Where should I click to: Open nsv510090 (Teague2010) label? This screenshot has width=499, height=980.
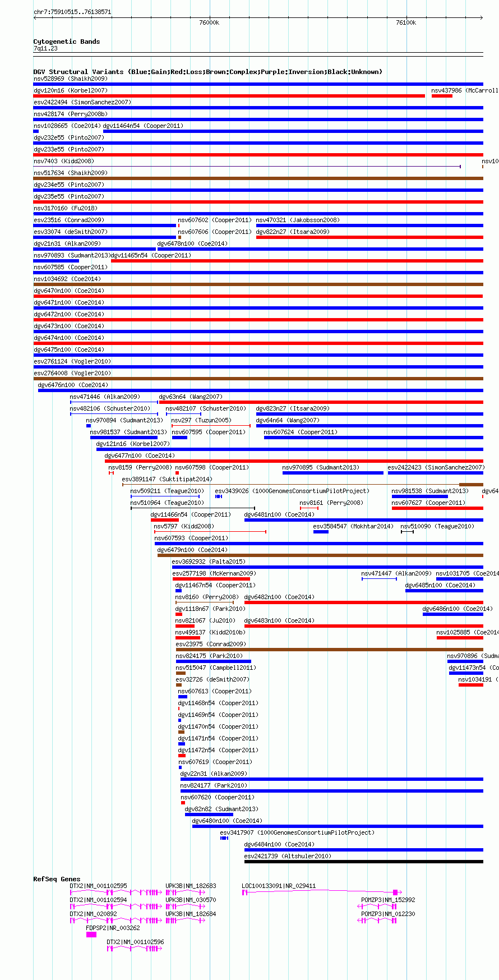(x=437, y=526)
